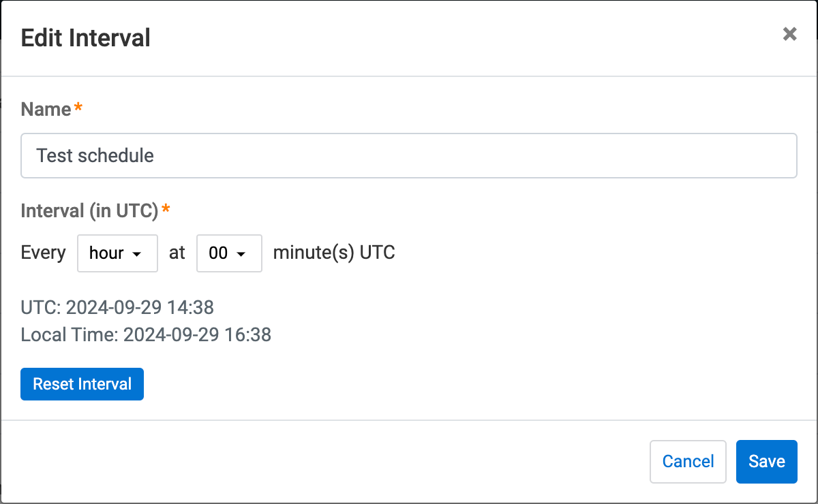Screen dimensions: 818x504
Task: Select the "Test schedule" text in Name
Action: click(95, 156)
